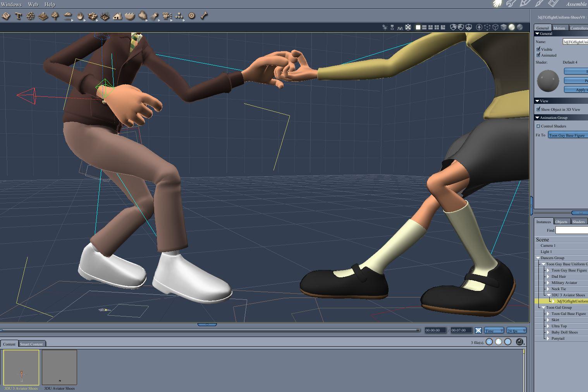Click the target ring tool icon
The image size is (588, 392).
click(192, 16)
